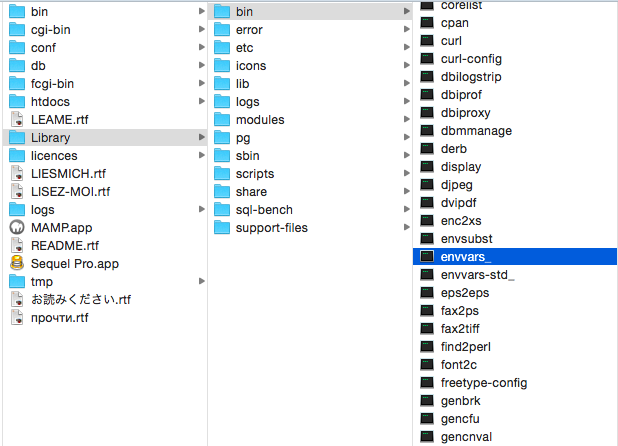This screenshot has width=618, height=446.
Task: Select the highlighted envvars_ file
Action: tap(468, 257)
